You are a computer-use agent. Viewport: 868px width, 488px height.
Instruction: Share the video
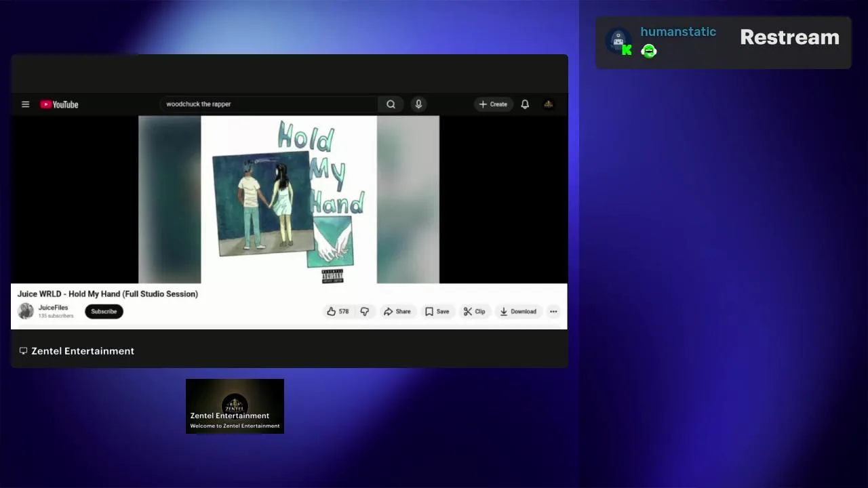pyautogui.click(x=397, y=312)
